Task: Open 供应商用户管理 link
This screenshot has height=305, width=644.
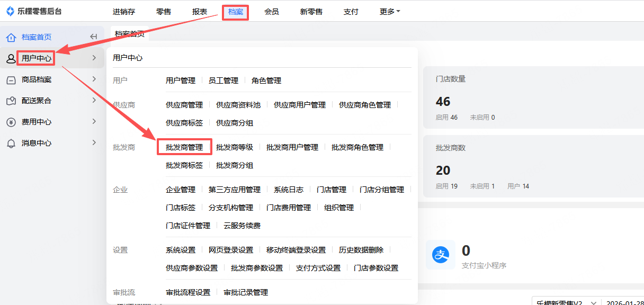Action: pos(300,105)
